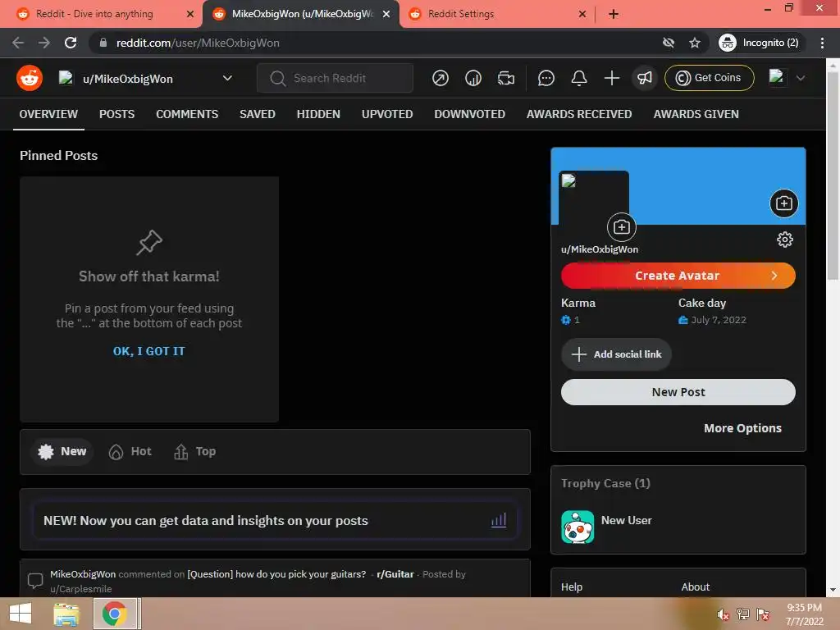Click the banner image upload camera icon
840x630 pixels.
coord(784,203)
